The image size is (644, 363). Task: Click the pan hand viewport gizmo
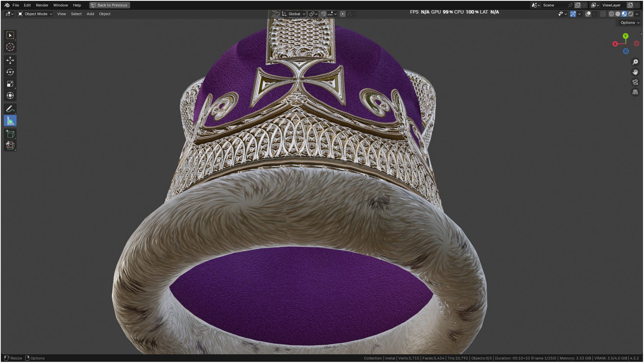(635, 72)
